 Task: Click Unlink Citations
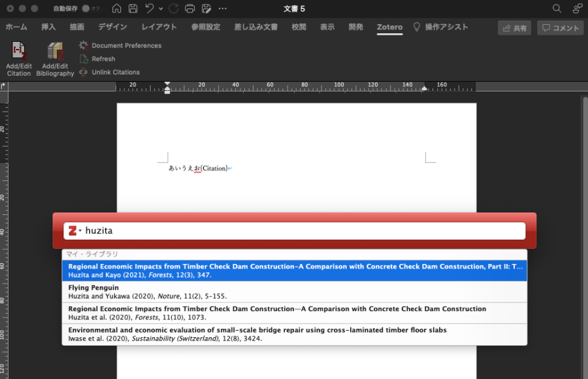115,72
